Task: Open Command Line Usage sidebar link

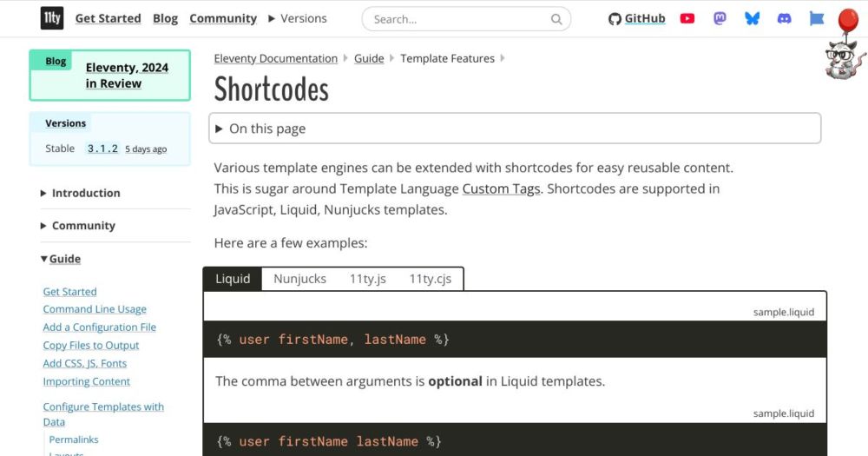Action: pos(95,309)
